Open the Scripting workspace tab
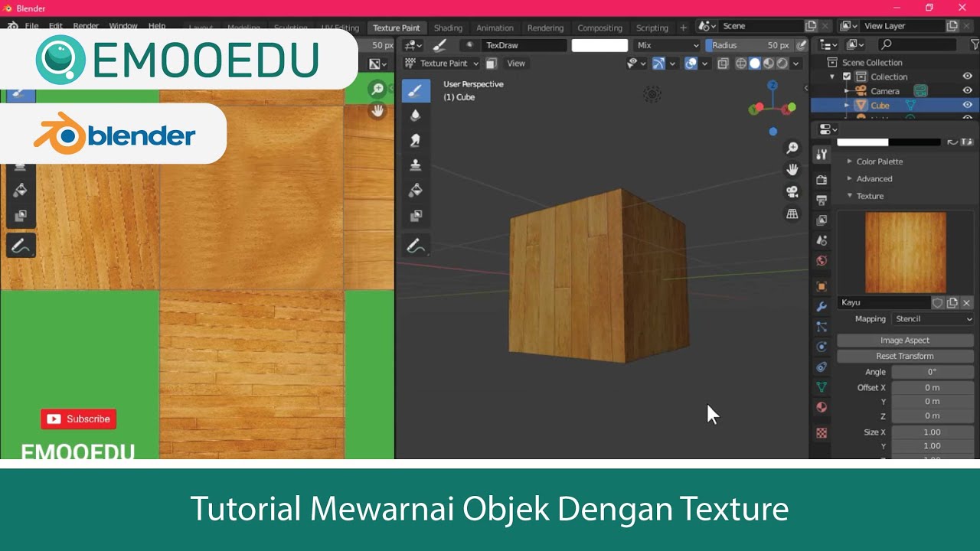980x551 pixels. coord(652,28)
